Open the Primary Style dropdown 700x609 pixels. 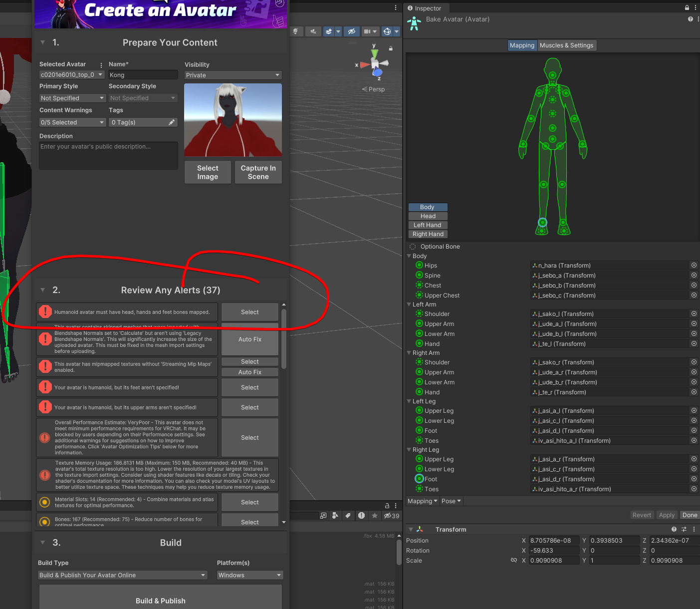tap(73, 98)
